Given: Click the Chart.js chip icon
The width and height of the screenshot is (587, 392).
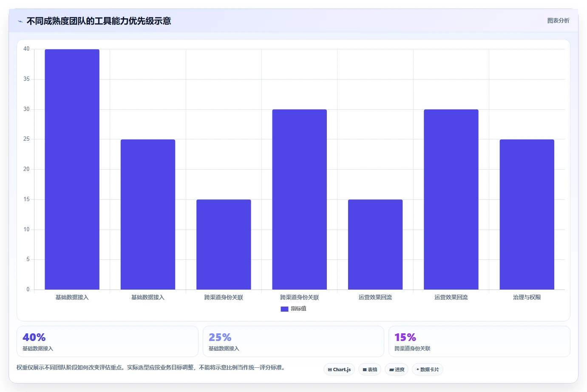Looking at the screenshot, I should point(330,370).
